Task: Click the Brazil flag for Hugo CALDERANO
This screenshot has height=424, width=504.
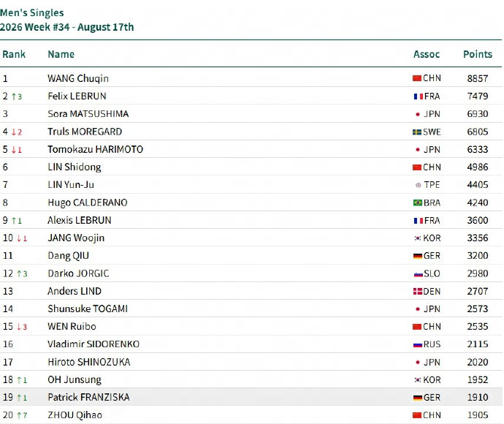Action: click(x=418, y=202)
